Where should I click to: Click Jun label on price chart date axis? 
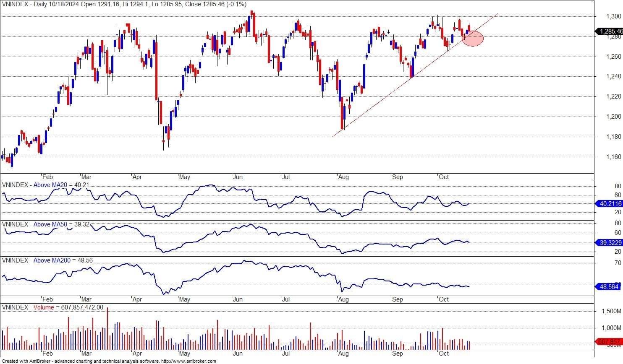(x=238, y=177)
